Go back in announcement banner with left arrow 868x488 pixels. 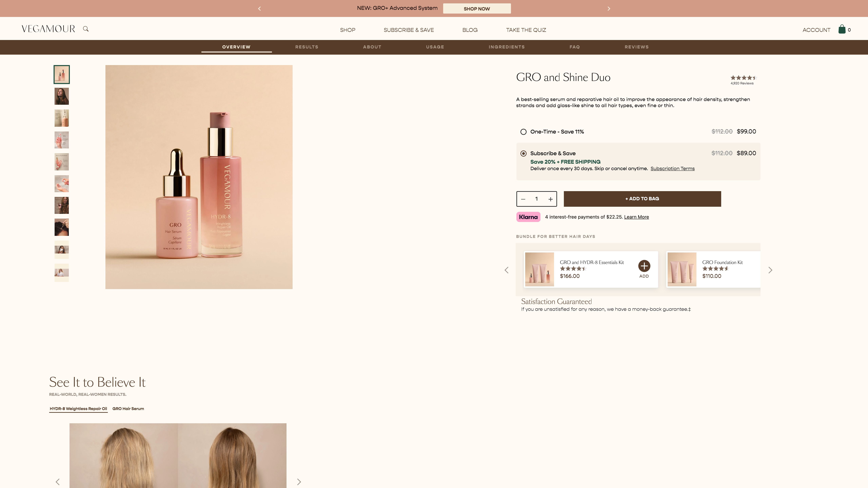pyautogui.click(x=259, y=8)
